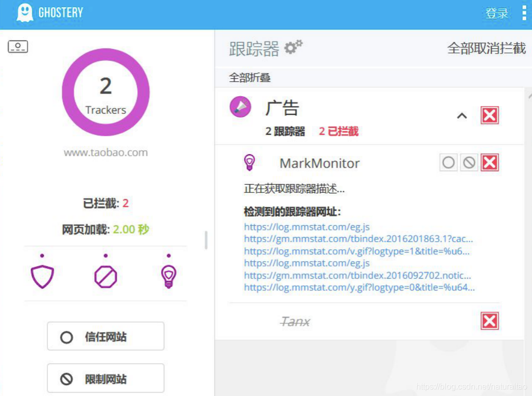Trust MarkMonitor with the circle button
Screen dimensions: 532x396
[448, 163]
